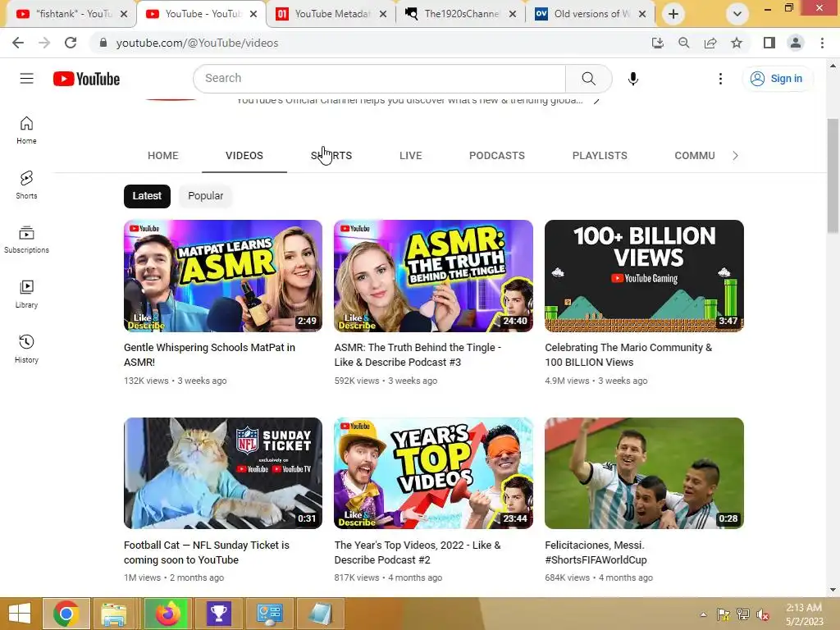Close the Old versions browser tab
The width and height of the screenshot is (840, 630).
pos(642,14)
